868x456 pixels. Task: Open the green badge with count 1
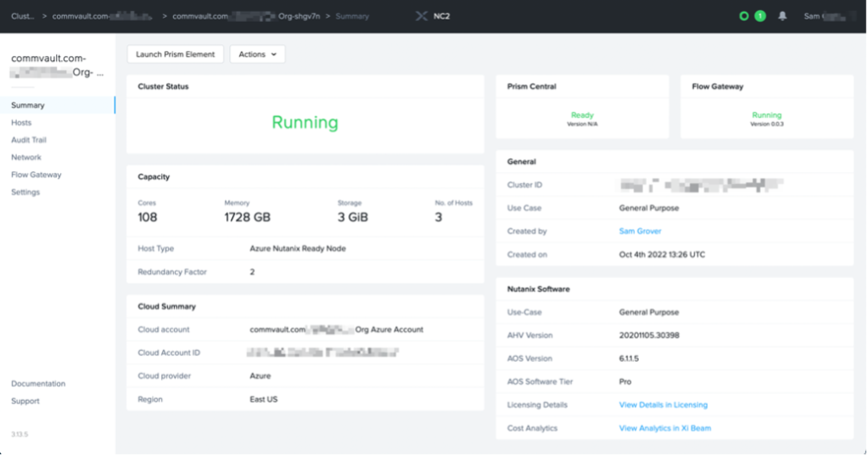[x=760, y=16]
